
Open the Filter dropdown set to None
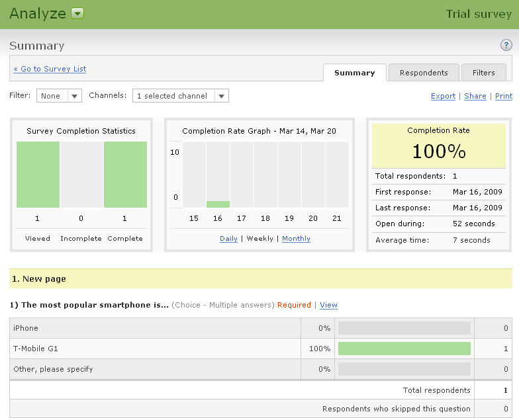[x=59, y=96]
